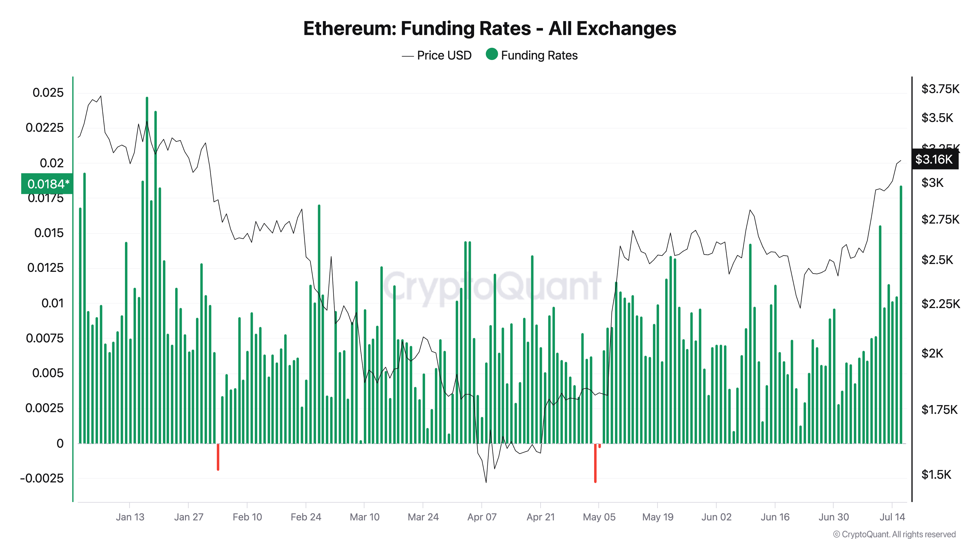Select the Jan 13 date label
The image size is (980, 551).
pos(130,517)
